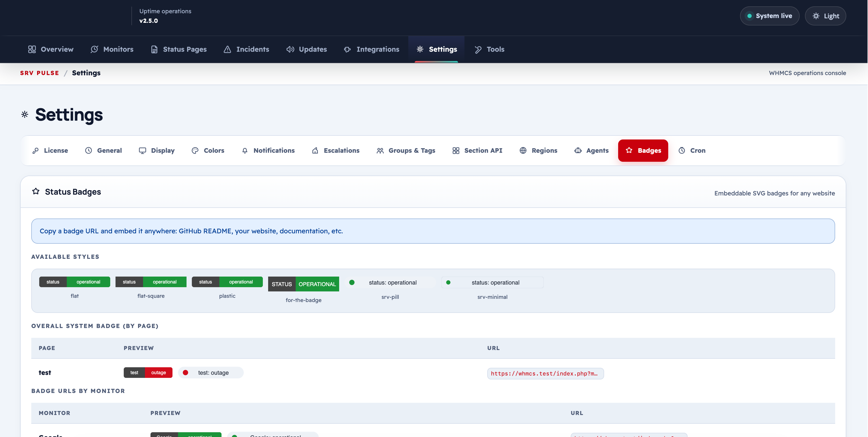Click the srv-minimal style badge sample
Viewport: 868px width, 437px height.
[x=492, y=283]
